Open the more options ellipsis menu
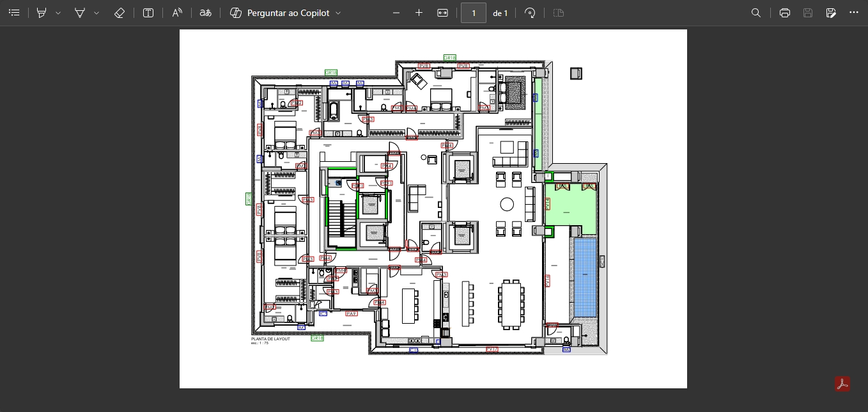The image size is (868, 412). tap(854, 13)
